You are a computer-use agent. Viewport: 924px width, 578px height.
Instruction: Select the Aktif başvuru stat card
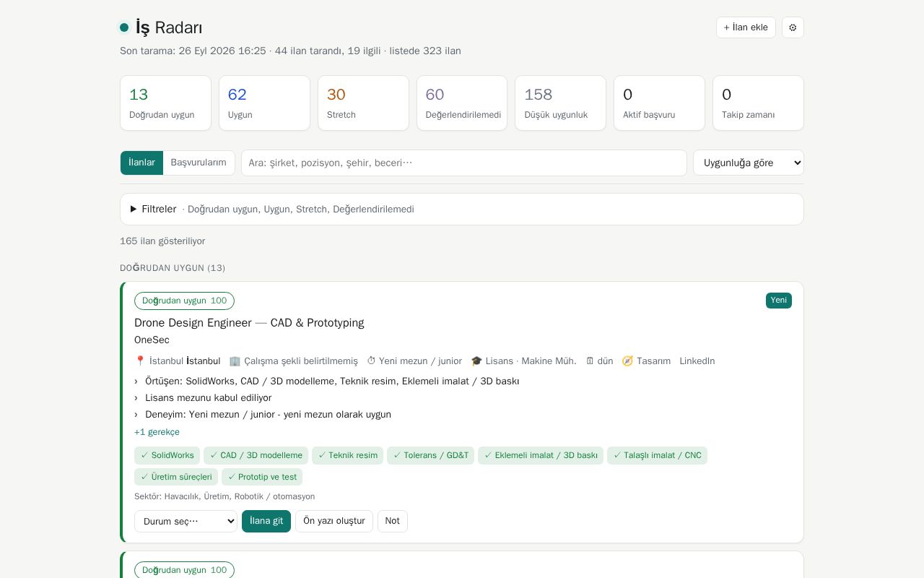pos(659,103)
